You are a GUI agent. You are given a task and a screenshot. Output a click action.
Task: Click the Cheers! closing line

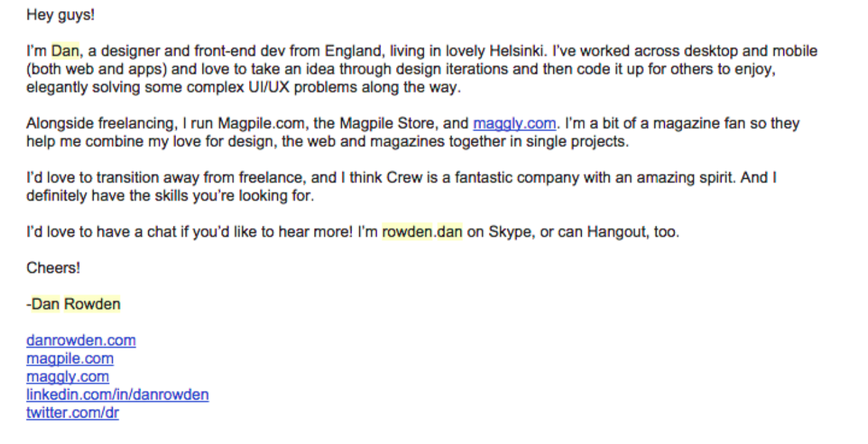pyautogui.click(x=54, y=268)
